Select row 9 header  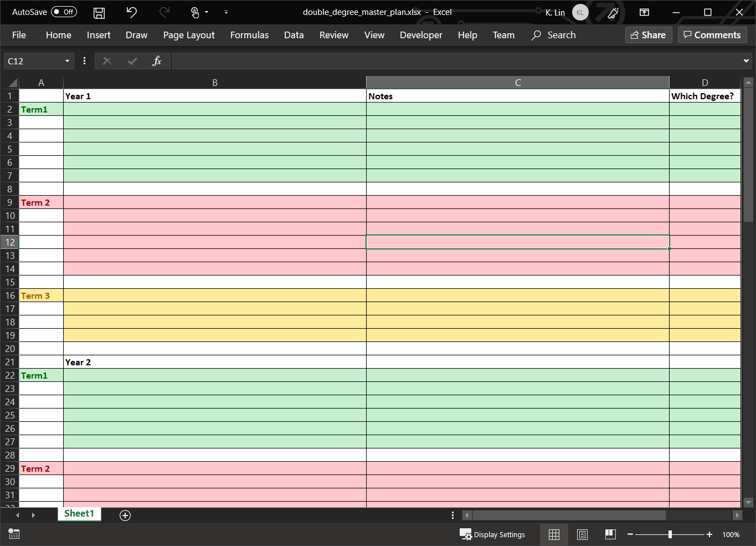pyautogui.click(x=9, y=202)
